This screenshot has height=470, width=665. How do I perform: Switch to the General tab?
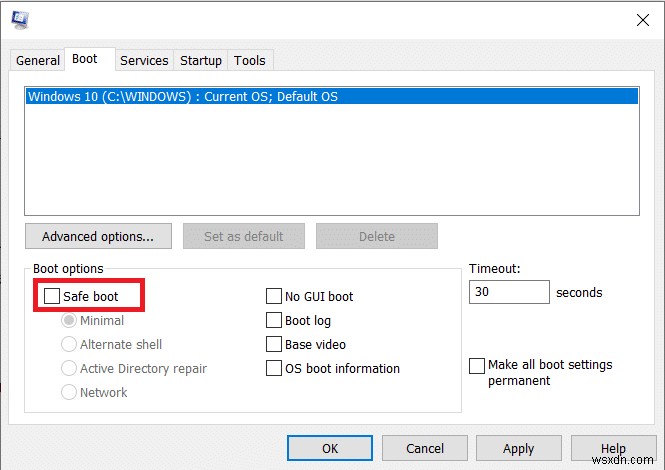coord(38,60)
